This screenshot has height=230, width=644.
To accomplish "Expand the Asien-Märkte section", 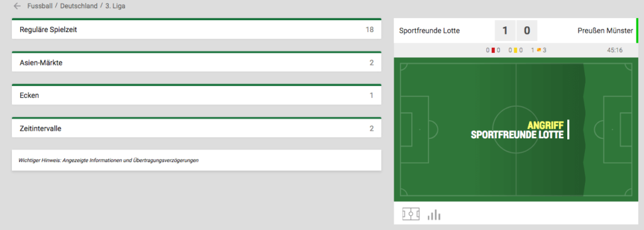I will (196, 63).
